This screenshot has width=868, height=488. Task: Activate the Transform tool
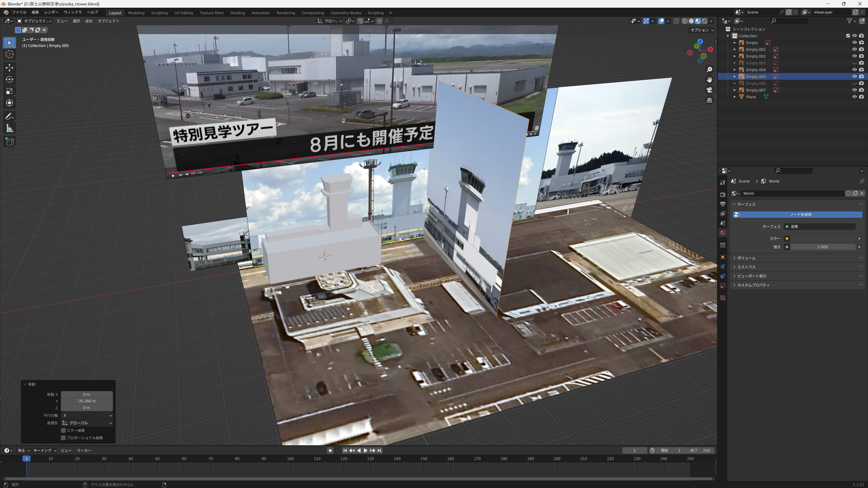[9, 103]
